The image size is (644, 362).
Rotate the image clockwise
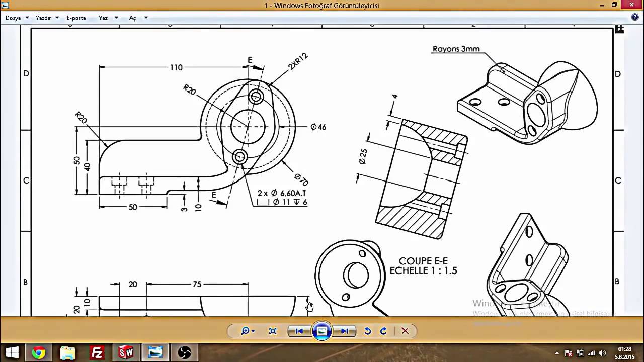pos(383,331)
